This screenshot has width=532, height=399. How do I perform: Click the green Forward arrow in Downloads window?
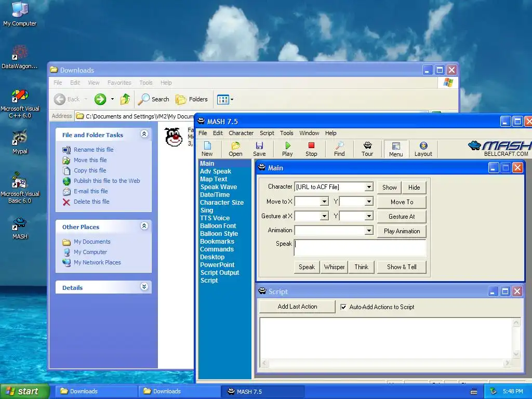click(100, 99)
